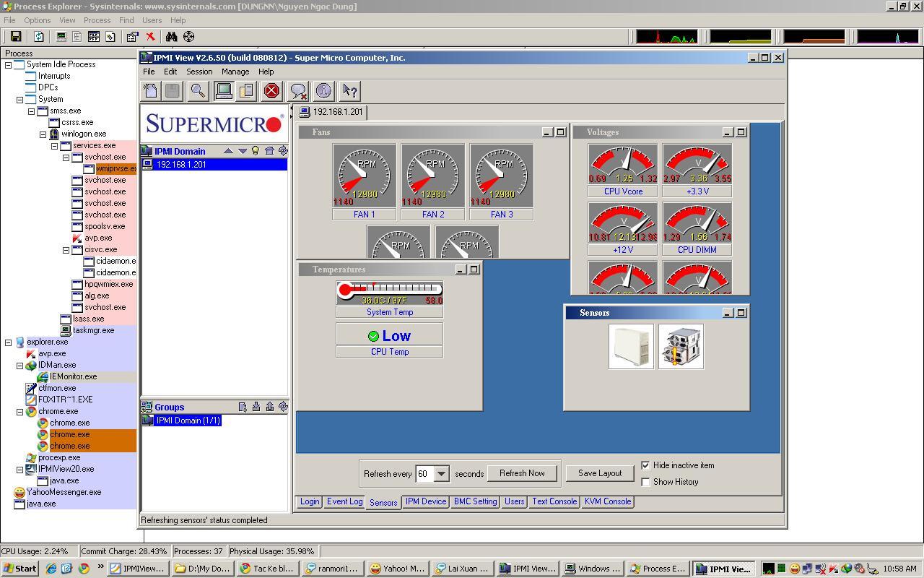
Task: Click the purple info icon in IPMI View toolbar
Action: pos(323,90)
